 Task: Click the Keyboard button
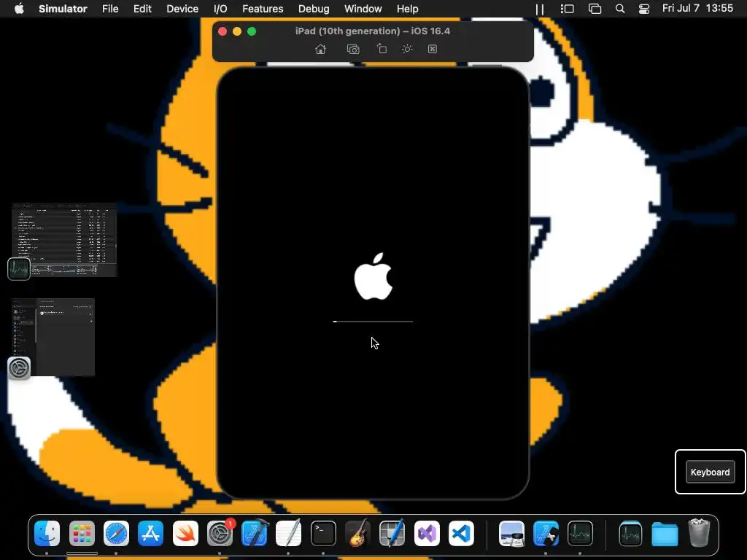point(710,472)
